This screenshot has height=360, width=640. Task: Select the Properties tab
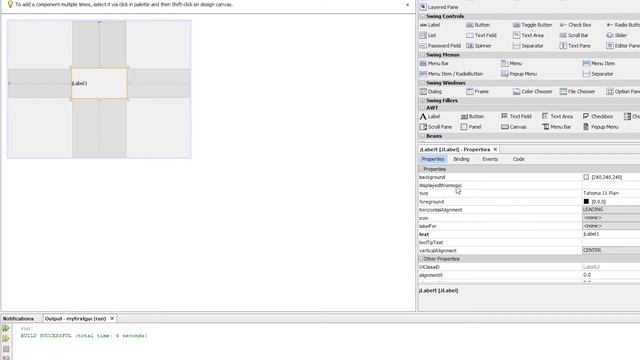(433, 159)
